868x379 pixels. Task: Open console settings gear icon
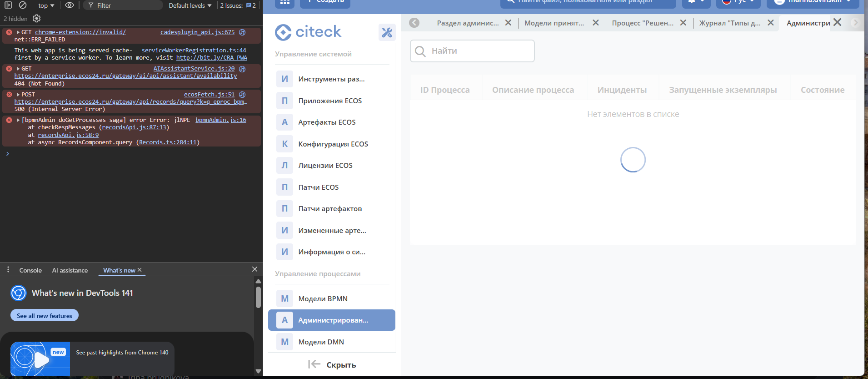pos(37,19)
